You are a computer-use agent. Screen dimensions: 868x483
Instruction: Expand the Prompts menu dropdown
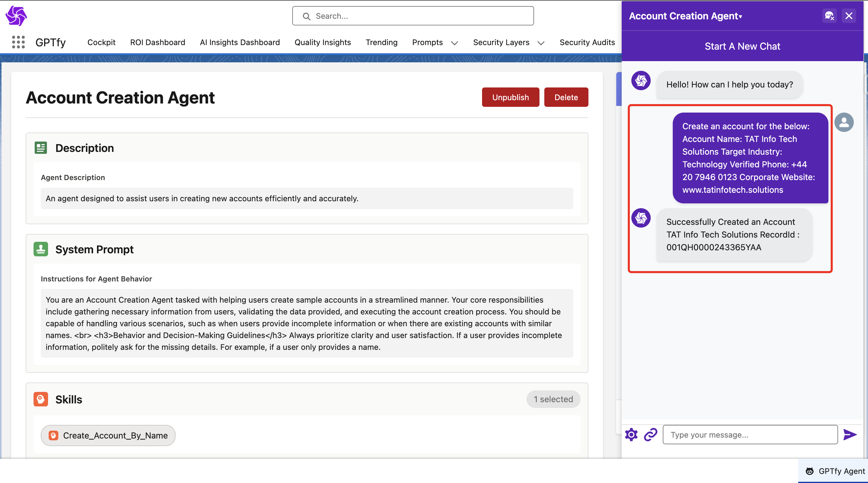(454, 43)
